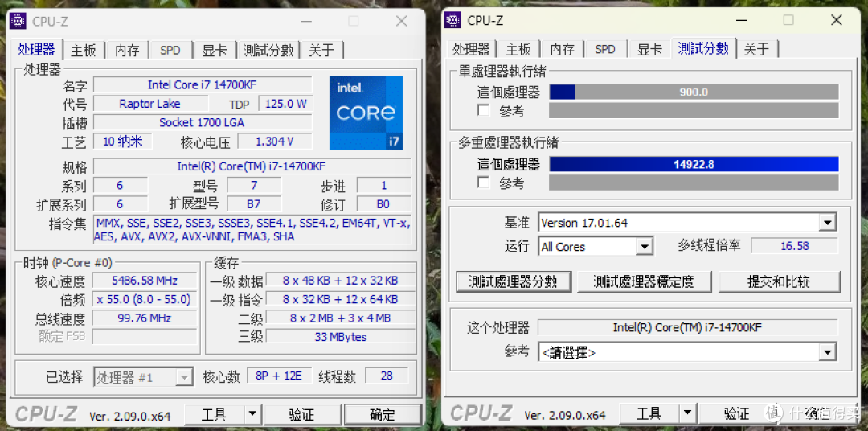The image size is (868, 431).
Task: Open the 基准 version dropdown
Action: pos(828,224)
